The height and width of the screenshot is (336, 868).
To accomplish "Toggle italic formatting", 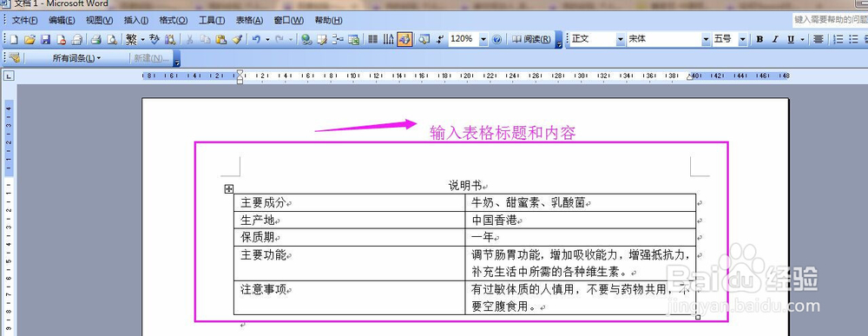I will (x=775, y=39).
